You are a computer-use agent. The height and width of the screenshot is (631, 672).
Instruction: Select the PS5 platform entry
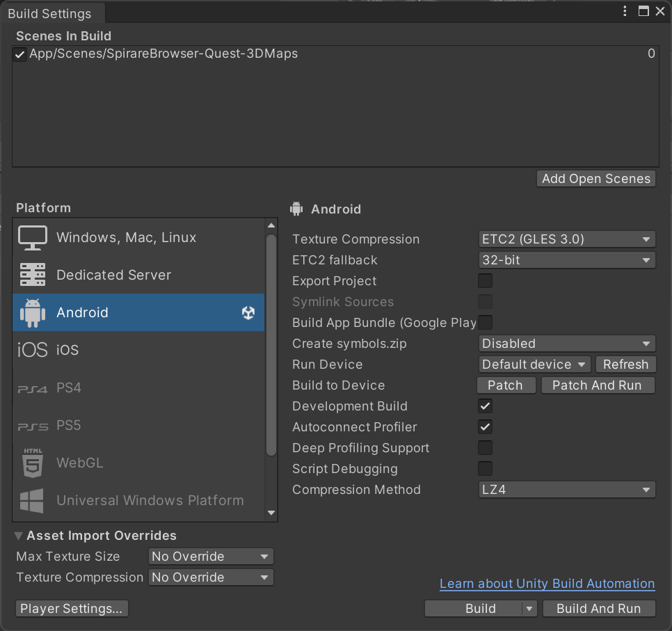tap(138, 425)
